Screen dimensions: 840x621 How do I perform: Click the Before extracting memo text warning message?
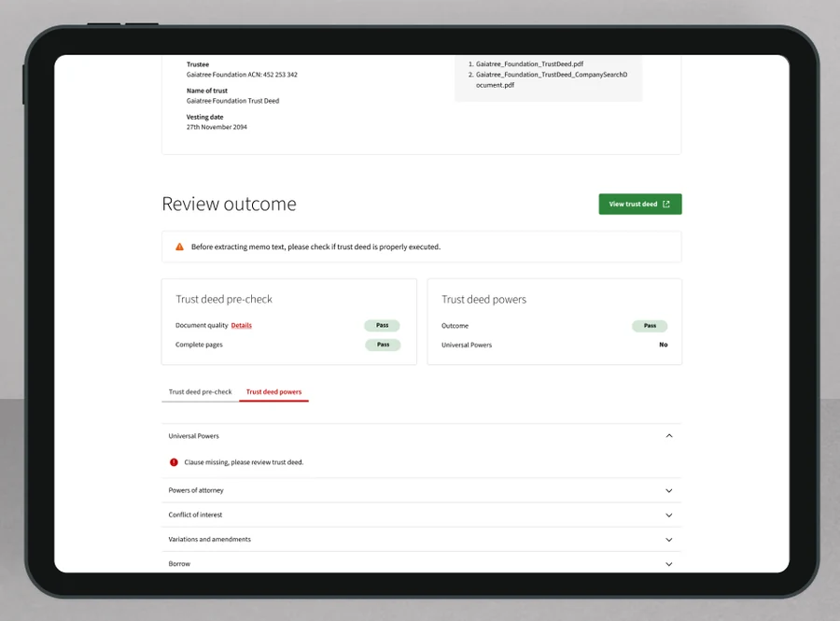(315, 247)
